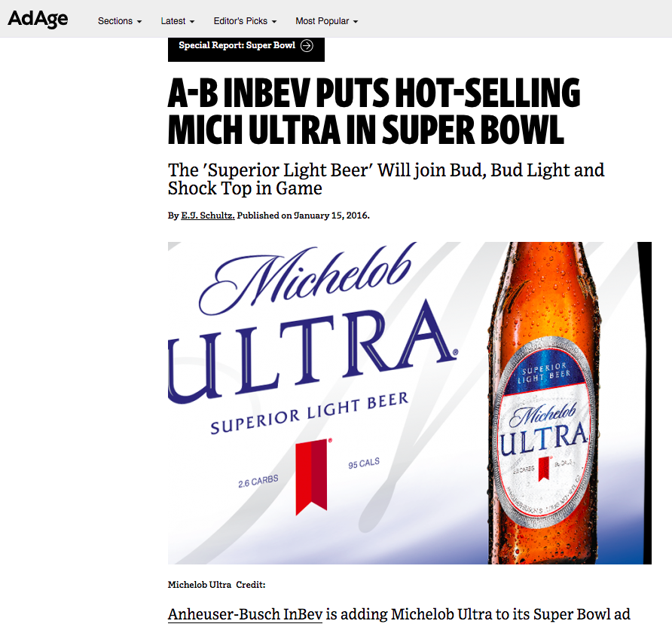Click the caret beside Editor's Picks

coord(274,22)
